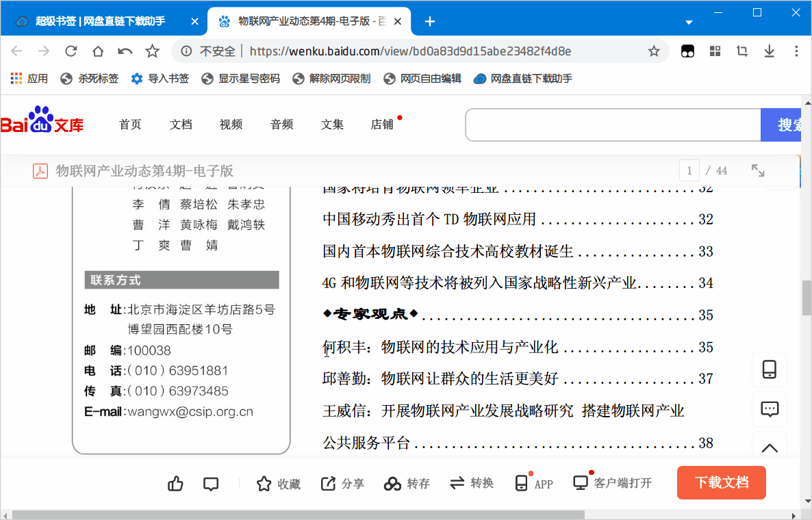Close the 超级书签 tab
The width and height of the screenshot is (812, 520).
tap(194, 21)
